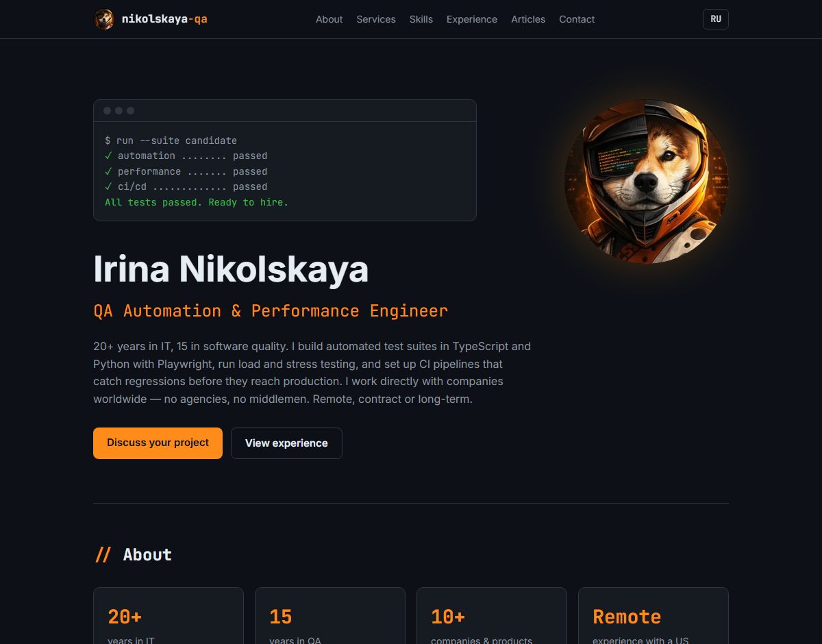
Task: Open the Services nav item
Action: point(376,19)
